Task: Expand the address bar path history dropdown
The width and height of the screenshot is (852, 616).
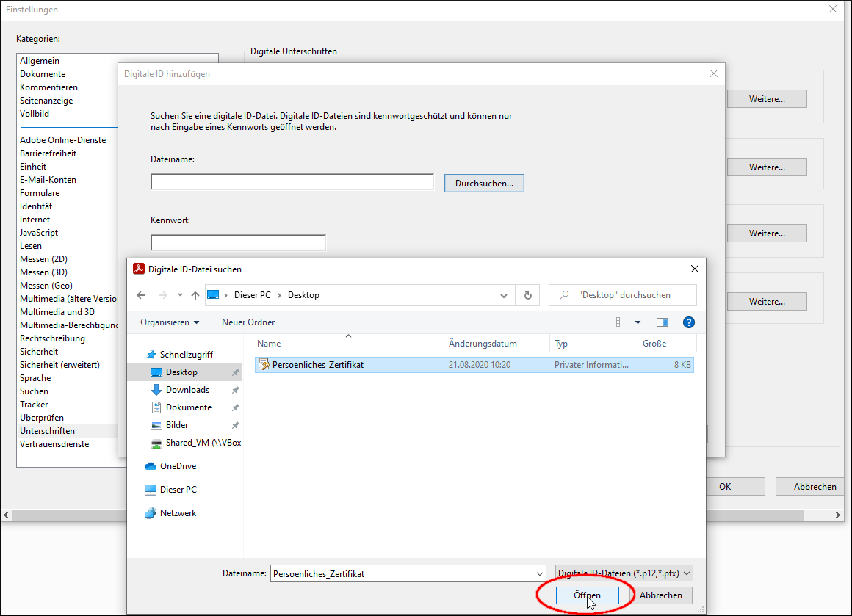Action: pos(504,295)
